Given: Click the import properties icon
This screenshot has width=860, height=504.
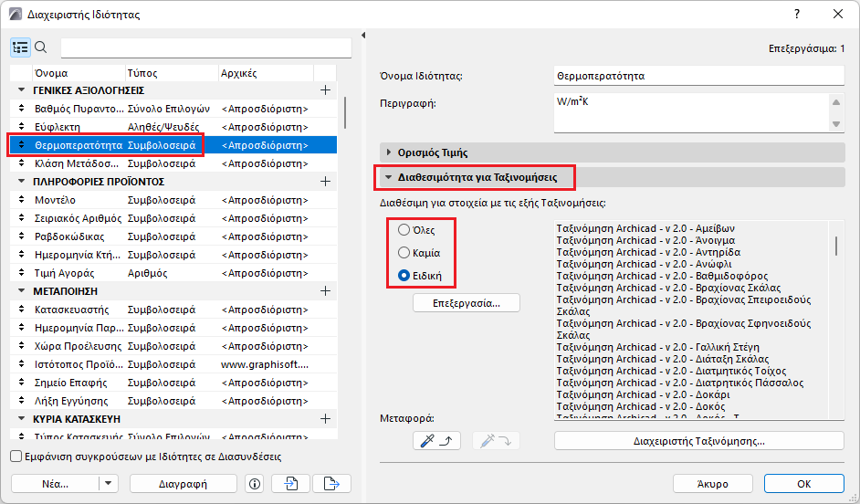Looking at the screenshot, I should (290, 484).
